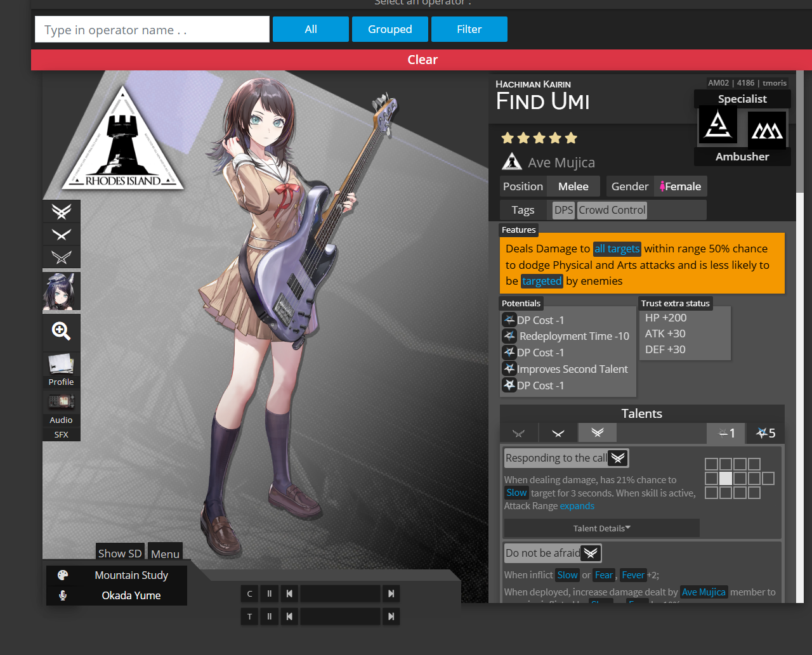Open the Menu button below the artwork

tap(165, 553)
